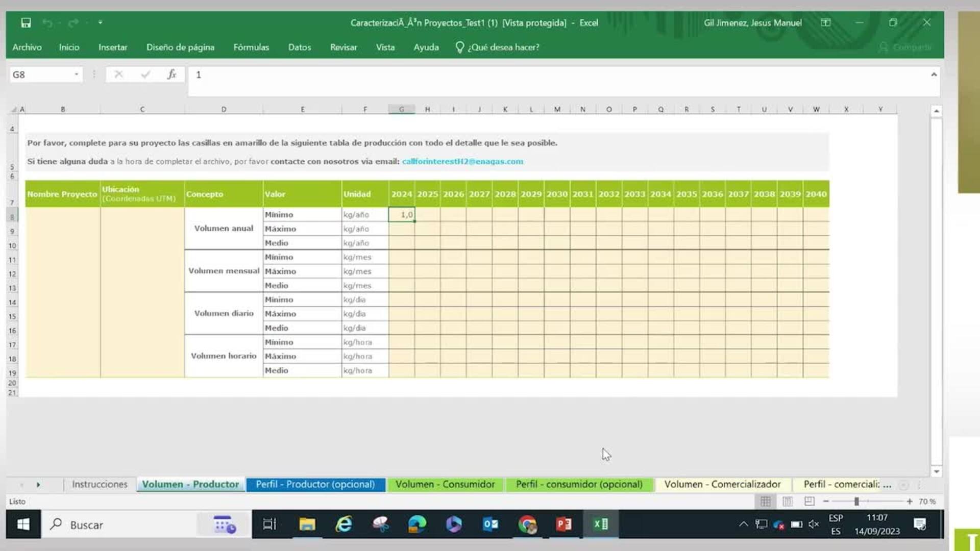Click zoom in plus icon
Image resolution: width=980 pixels, height=551 pixels.
[x=910, y=502]
